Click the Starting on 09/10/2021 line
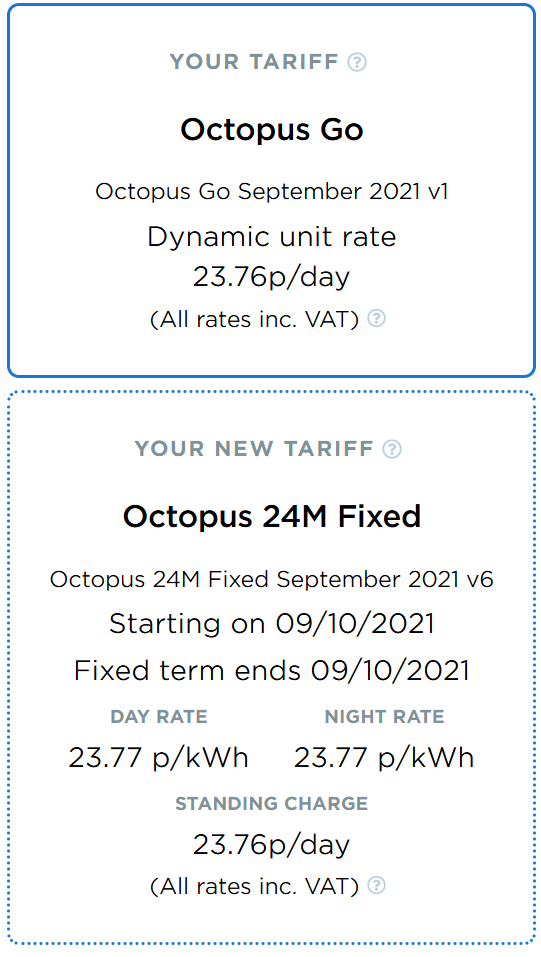The height and width of the screenshot is (957, 541). 272,624
